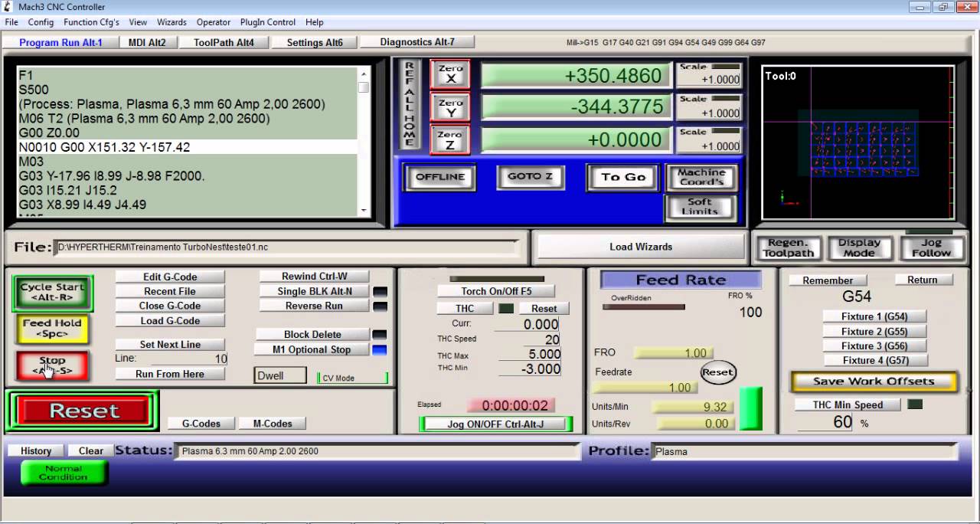
Task: Click the Zero X axis button
Action: click(x=450, y=74)
